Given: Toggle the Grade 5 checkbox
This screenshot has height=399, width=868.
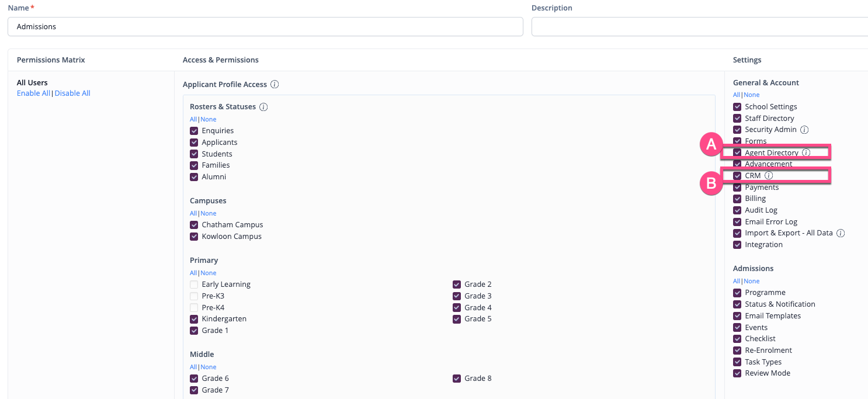Looking at the screenshot, I should (x=457, y=319).
